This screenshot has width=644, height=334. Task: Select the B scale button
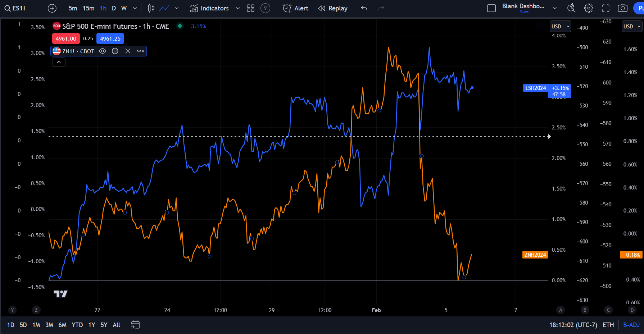point(585,310)
